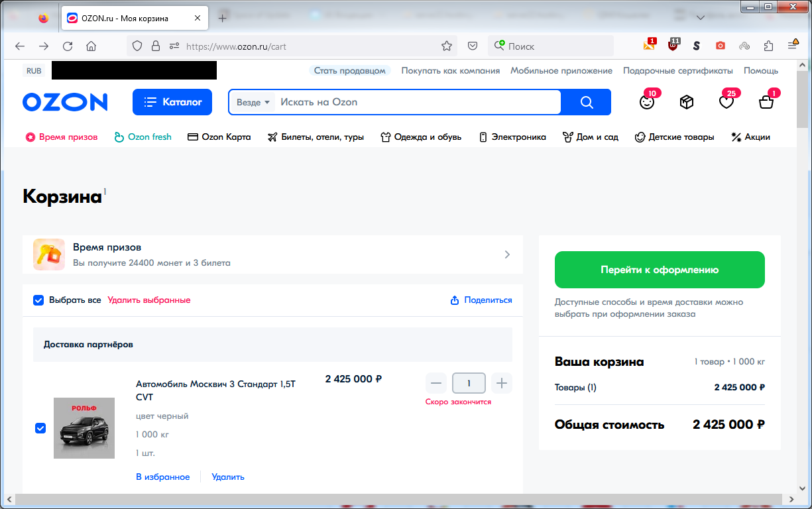Image resolution: width=812 pixels, height=509 pixels.
Task: Open Ozon Карта navigation item
Action: tap(219, 137)
